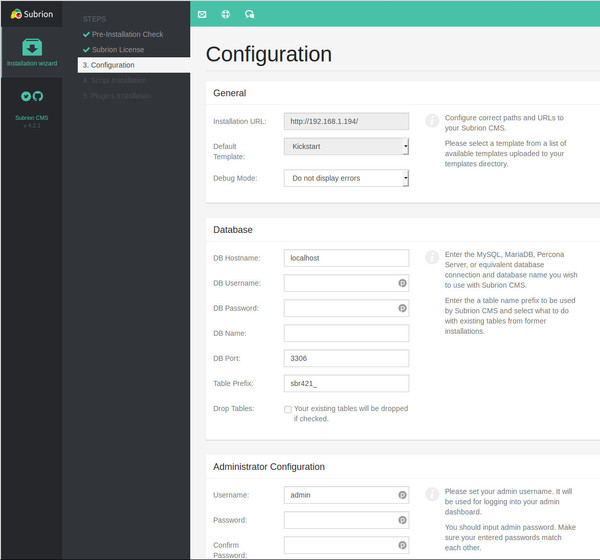Click the password manager icon in DB Username
600x560 pixels.
pos(402,283)
